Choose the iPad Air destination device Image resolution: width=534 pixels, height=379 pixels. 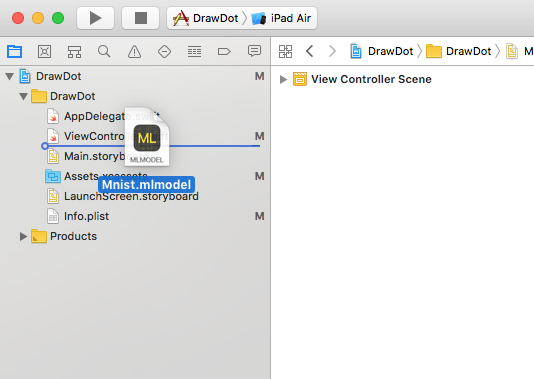click(x=281, y=18)
